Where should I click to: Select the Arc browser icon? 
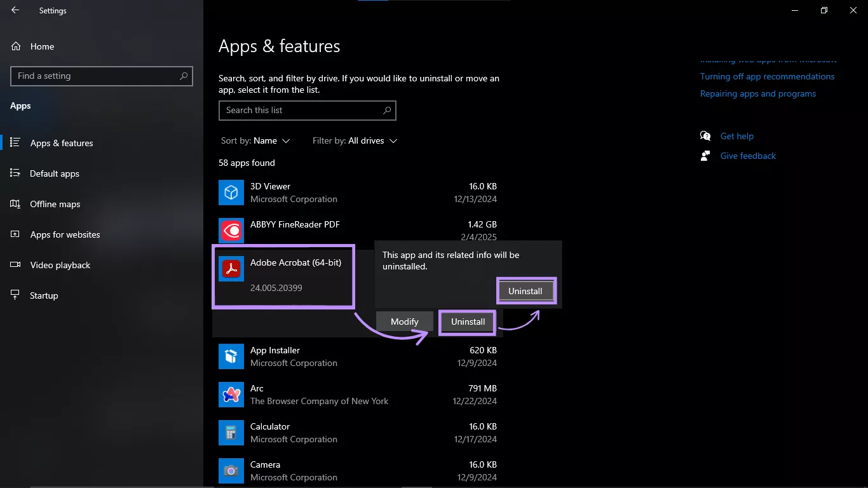(231, 395)
